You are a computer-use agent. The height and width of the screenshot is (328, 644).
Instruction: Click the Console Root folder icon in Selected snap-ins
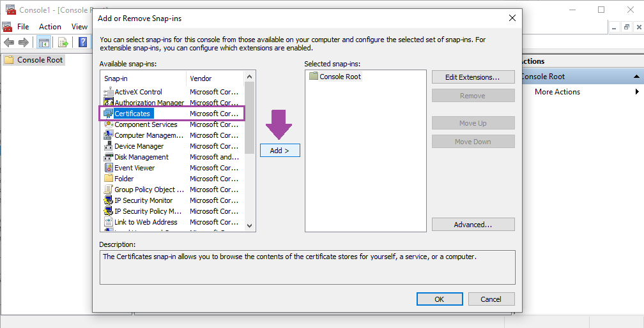(313, 77)
